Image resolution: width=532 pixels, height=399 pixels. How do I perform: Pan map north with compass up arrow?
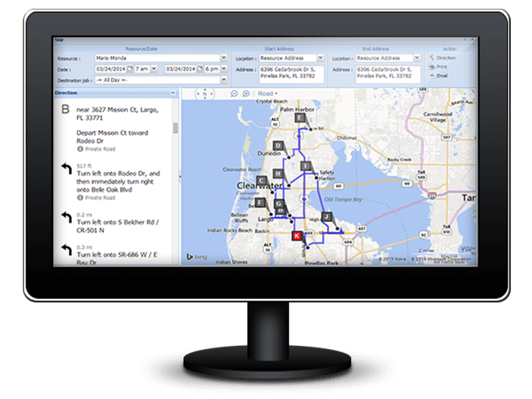click(x=205, y=89)
